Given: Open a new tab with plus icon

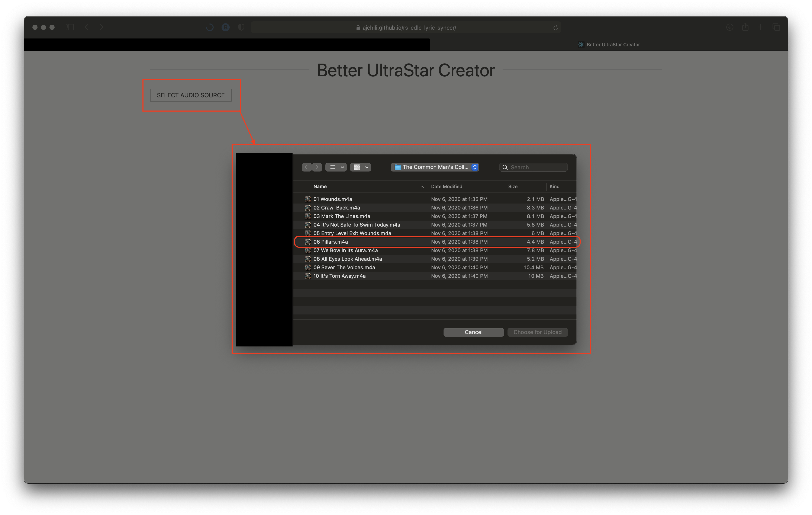Looking at the screenshot, I should point(760,27).
